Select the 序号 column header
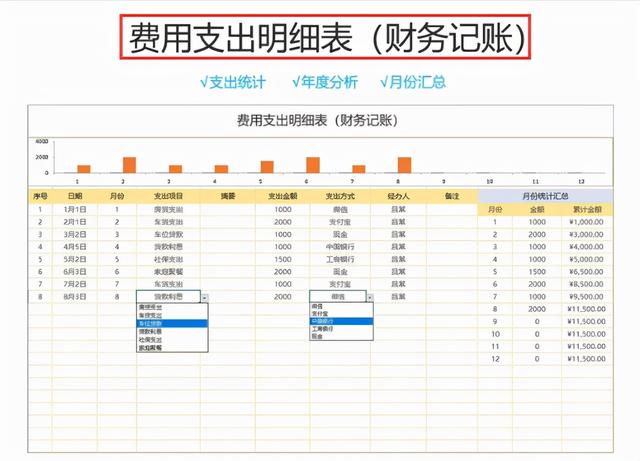Screen dimensions: 640x461 (40, 196)
